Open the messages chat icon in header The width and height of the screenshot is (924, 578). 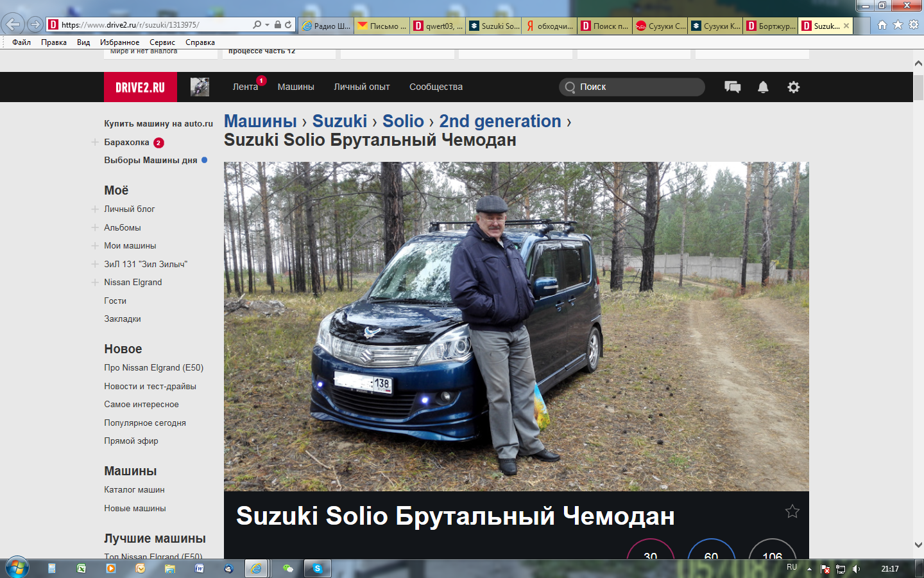point(732,87)
